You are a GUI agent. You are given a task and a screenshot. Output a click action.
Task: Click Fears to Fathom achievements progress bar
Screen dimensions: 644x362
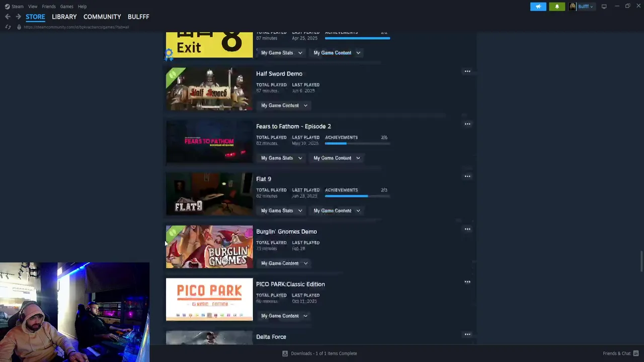pyautogui.click(x=357, y=143)
